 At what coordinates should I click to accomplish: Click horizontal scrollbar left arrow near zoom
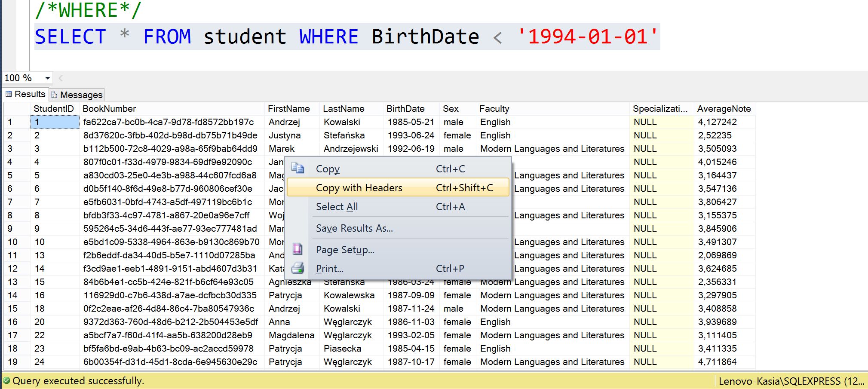61,78
